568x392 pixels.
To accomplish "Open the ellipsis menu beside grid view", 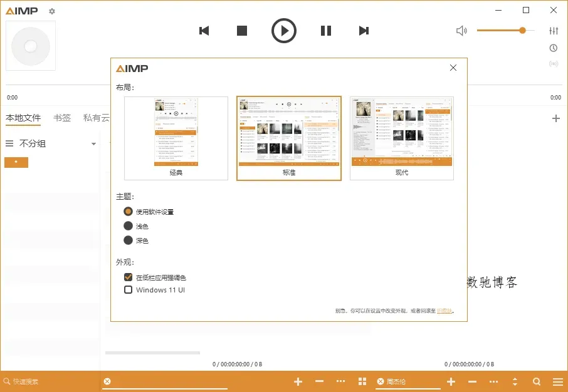I will (x=340, y=381).
